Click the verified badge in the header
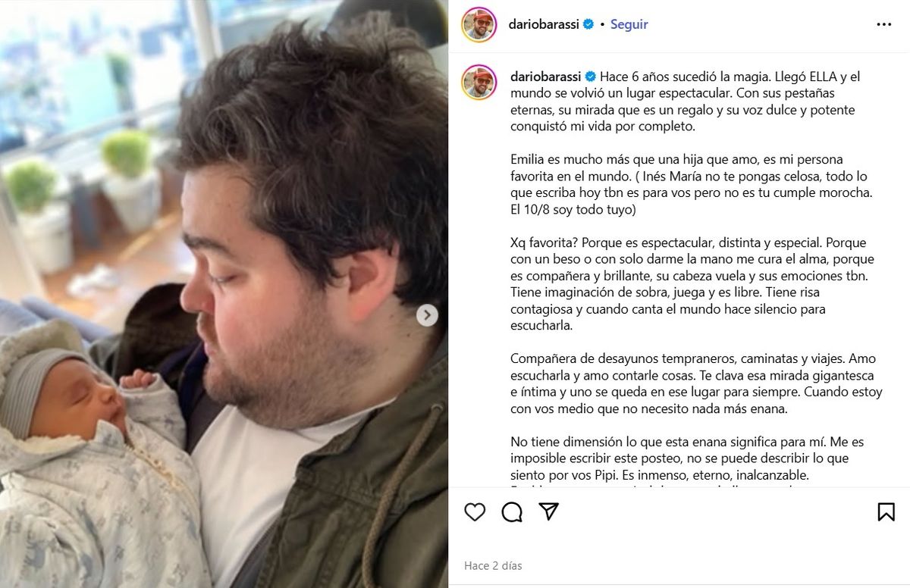The width and height of the screenshot is (910, 588). click(588, 24)
